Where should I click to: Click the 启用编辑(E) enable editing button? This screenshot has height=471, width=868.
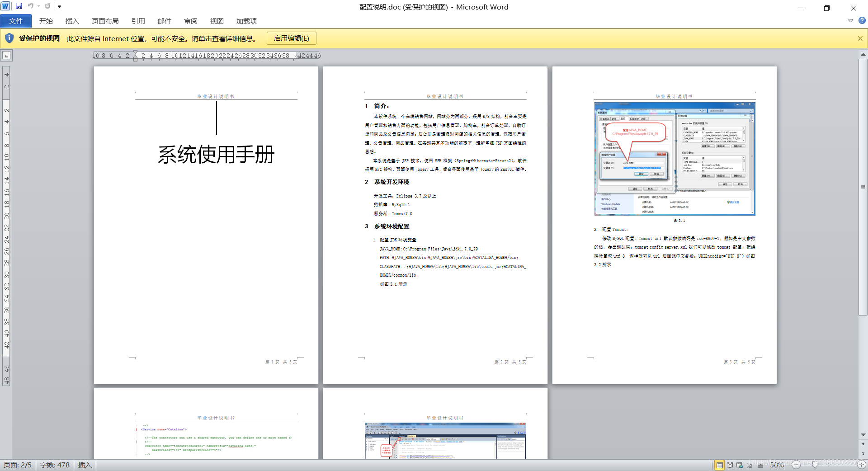[x=292, y=38]
